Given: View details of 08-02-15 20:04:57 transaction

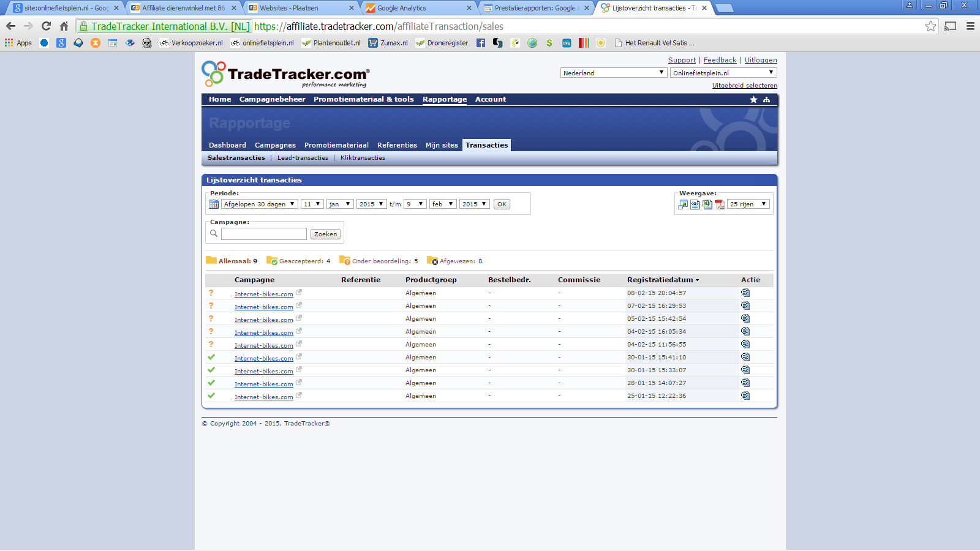Looking at the screenshot, I should (745, 293).
